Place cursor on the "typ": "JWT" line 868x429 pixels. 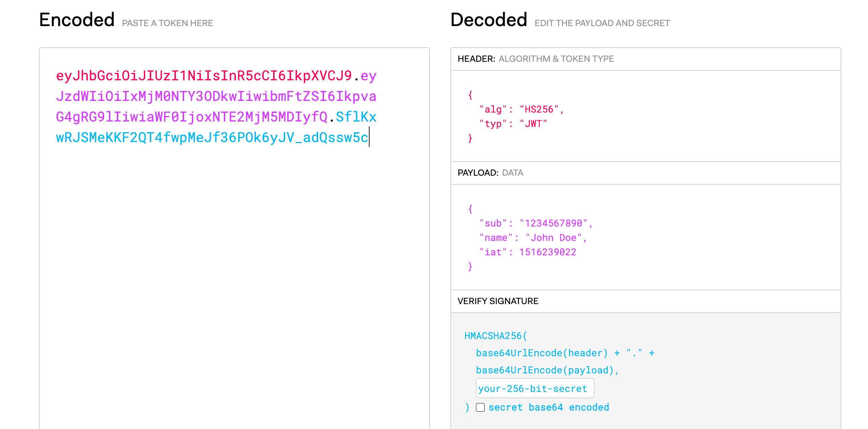tap(513, 124)
